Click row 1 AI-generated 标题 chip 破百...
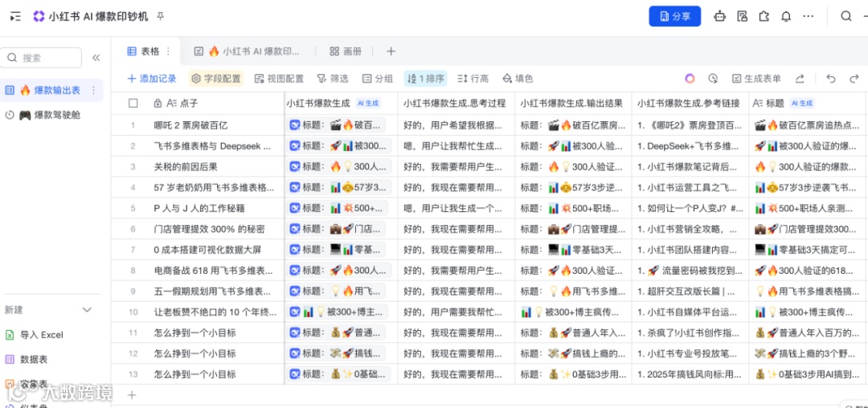 (x=337, y=125)
